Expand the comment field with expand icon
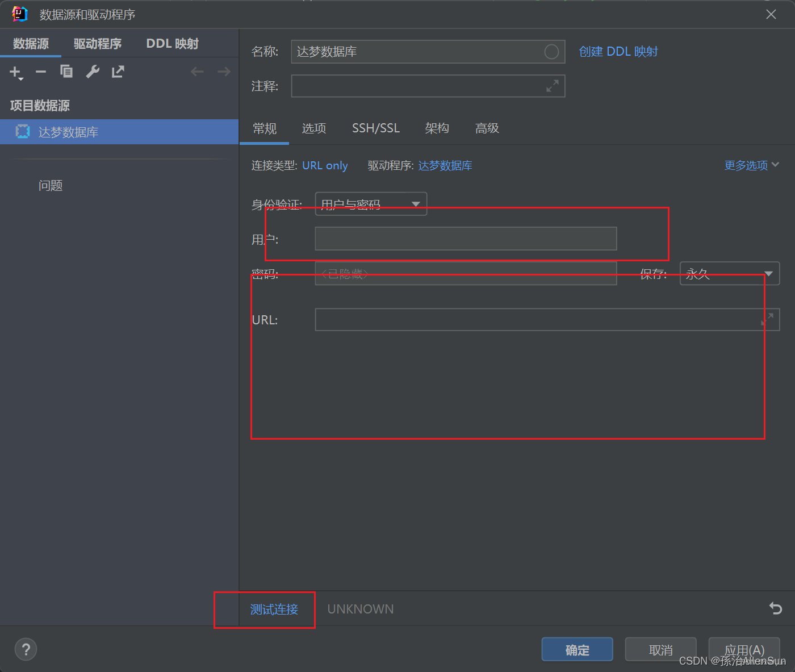The width and height of the screenshot is (795, 672). [x=553, y=86]
